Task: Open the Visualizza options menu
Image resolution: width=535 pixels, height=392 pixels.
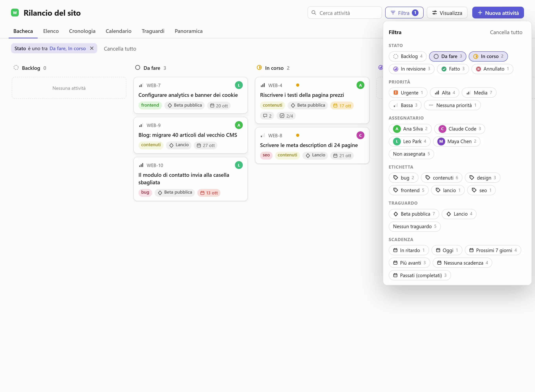Action: [447, 13]
